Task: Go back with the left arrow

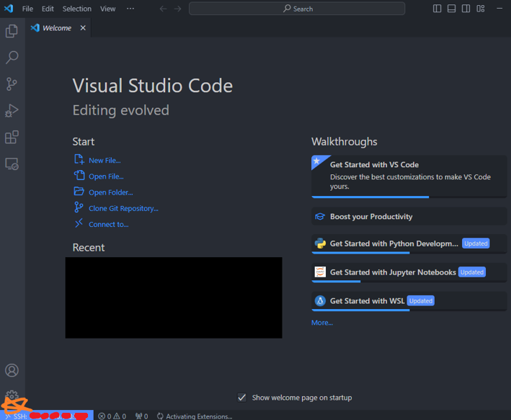Action: tap(163, 9)
